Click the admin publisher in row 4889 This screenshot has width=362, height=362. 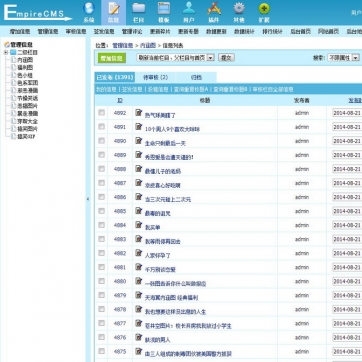click(302, 155)
